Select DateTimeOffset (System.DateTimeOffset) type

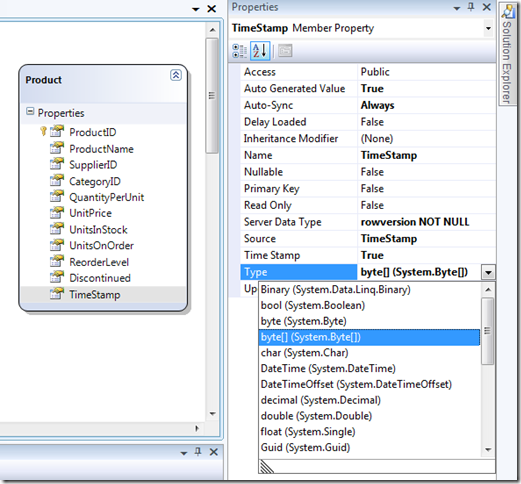click(369, 384)
